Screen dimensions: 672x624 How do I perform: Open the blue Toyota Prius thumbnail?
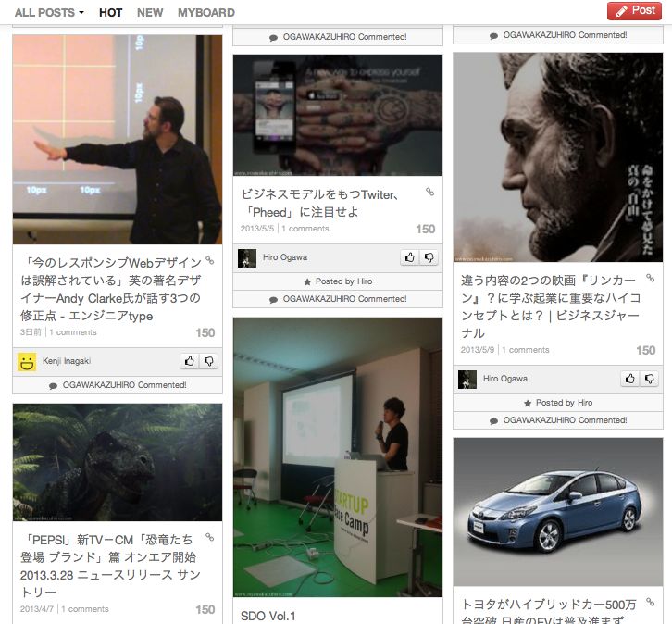[x=558, y=512]
